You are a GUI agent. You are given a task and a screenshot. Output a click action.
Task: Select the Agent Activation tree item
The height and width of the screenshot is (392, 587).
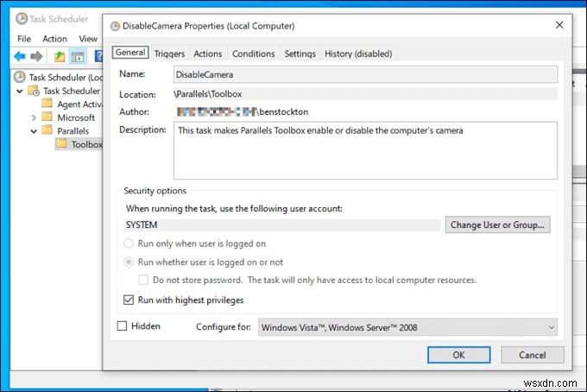(79, 104)
